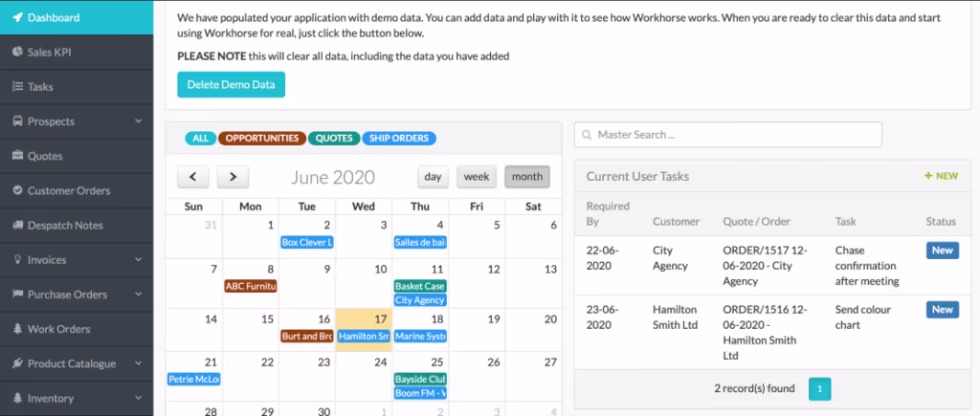The width and height of the screenshot is (980, 416).
Task: Open the ABC Furniture event on June 8
Action: coord(250,287)
